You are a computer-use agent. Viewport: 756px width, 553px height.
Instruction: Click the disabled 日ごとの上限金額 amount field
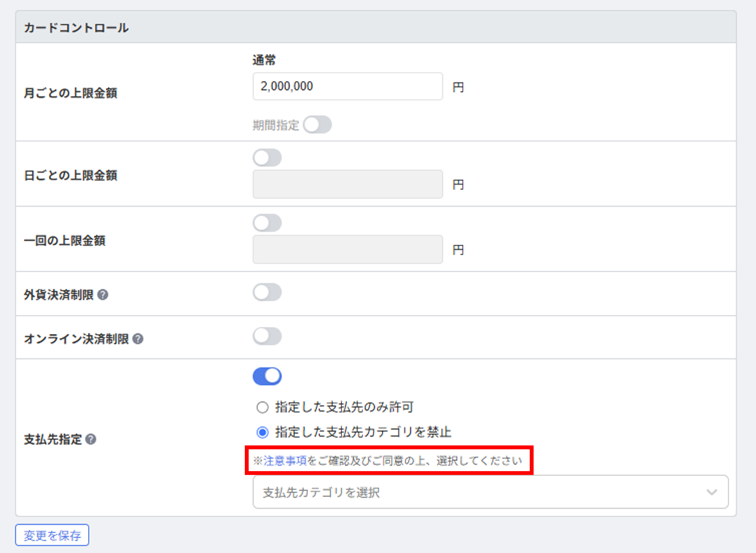point(348,184)
